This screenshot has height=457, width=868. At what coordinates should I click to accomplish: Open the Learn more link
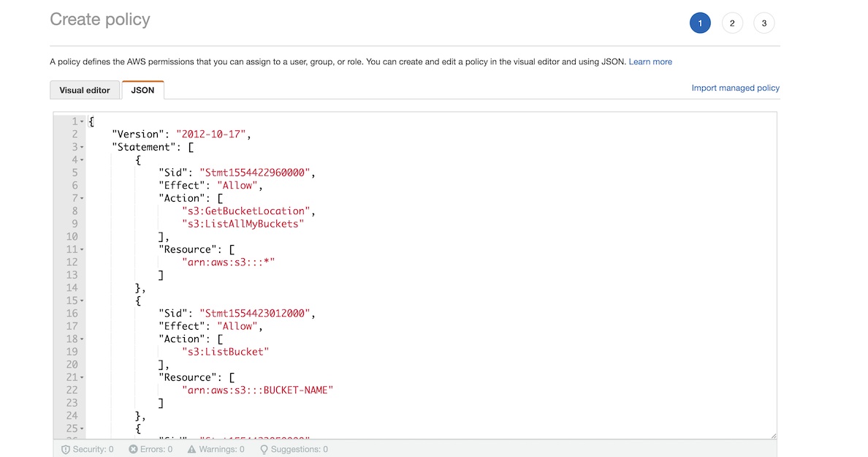pos(650,61)
